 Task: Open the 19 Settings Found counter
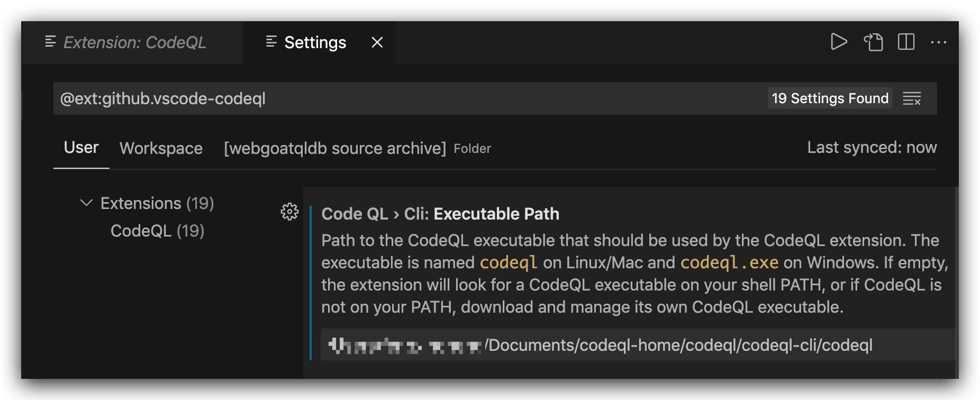pyautogui.click(x=830, y=98)
